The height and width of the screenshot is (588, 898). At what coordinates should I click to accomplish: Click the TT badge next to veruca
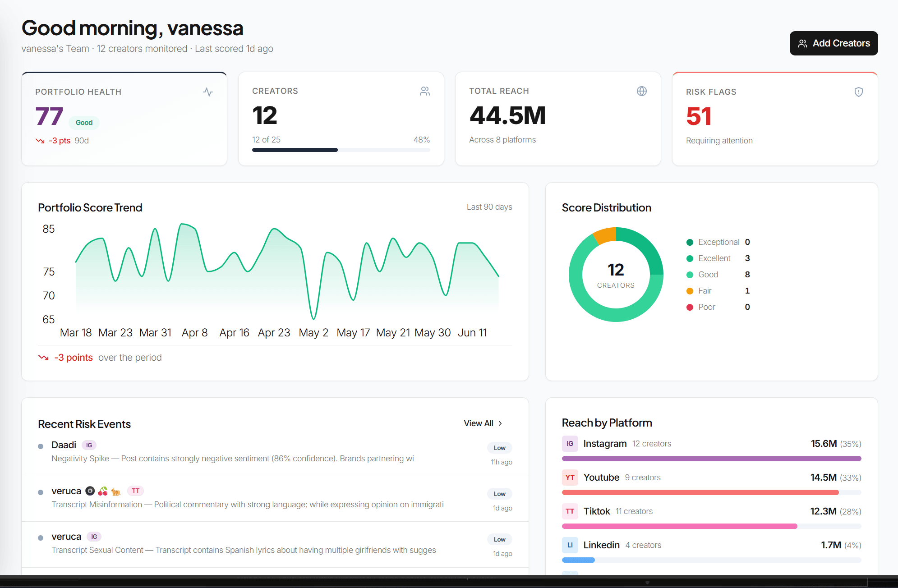pos(135,491)
